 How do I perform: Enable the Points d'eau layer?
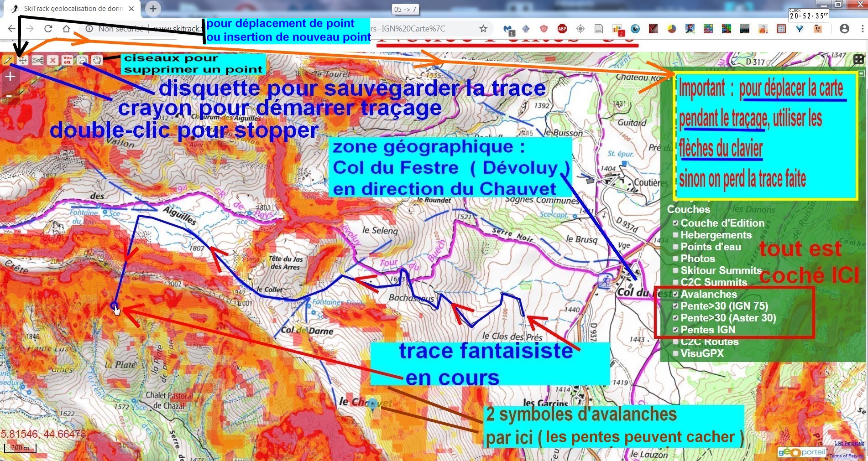tap(675, 247)
